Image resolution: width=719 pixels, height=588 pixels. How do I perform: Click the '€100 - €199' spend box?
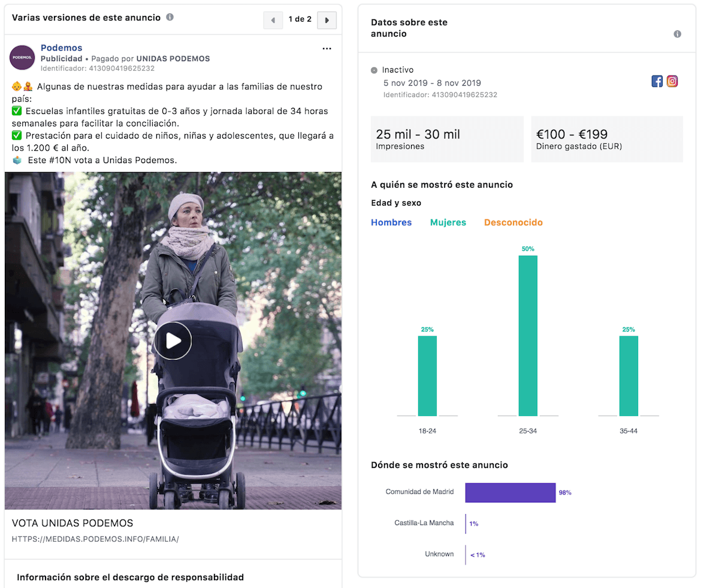(x=607, y=139)
